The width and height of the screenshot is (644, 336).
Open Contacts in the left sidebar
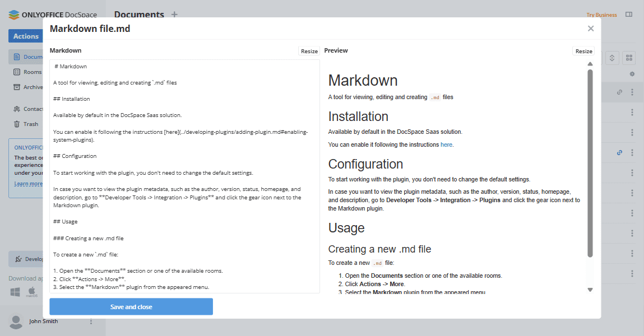point(27,109)
